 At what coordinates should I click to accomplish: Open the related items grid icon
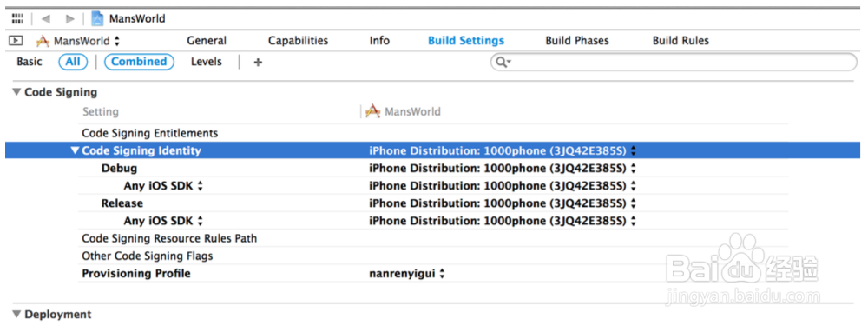[17, 18]
